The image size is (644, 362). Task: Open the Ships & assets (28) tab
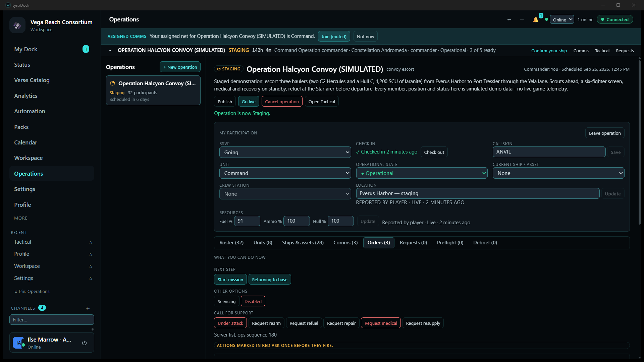pyautogui.click(x=303, y=243)
